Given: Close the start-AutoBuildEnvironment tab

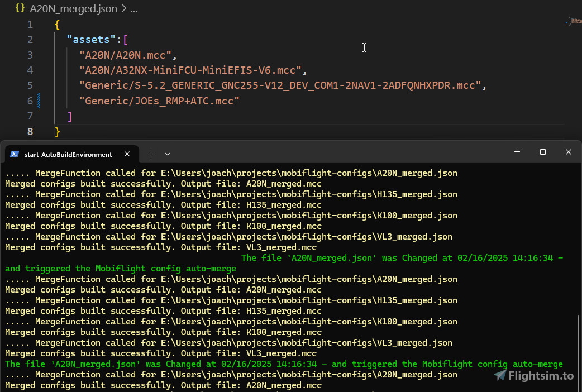Looking at the screenshot, I should (127, 154).
